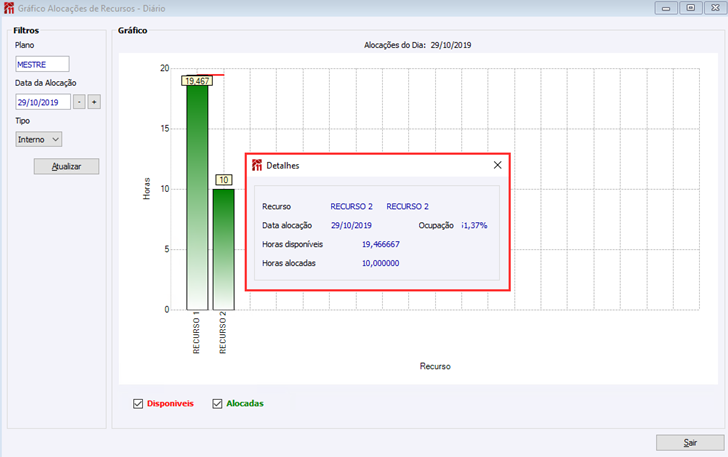Click the Sair button
This screenshot has width=728, height=457.
[x=690, y=443]
